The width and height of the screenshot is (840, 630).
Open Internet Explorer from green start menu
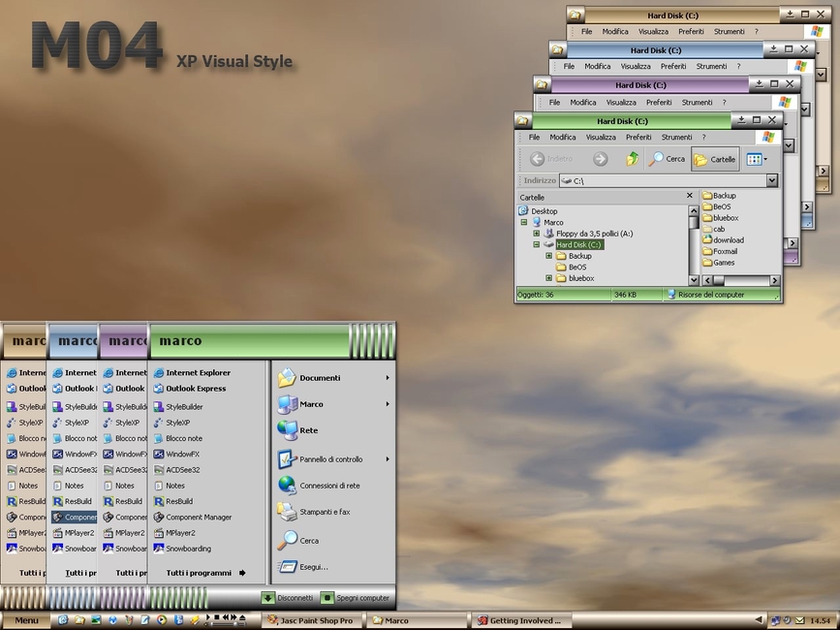192,373
